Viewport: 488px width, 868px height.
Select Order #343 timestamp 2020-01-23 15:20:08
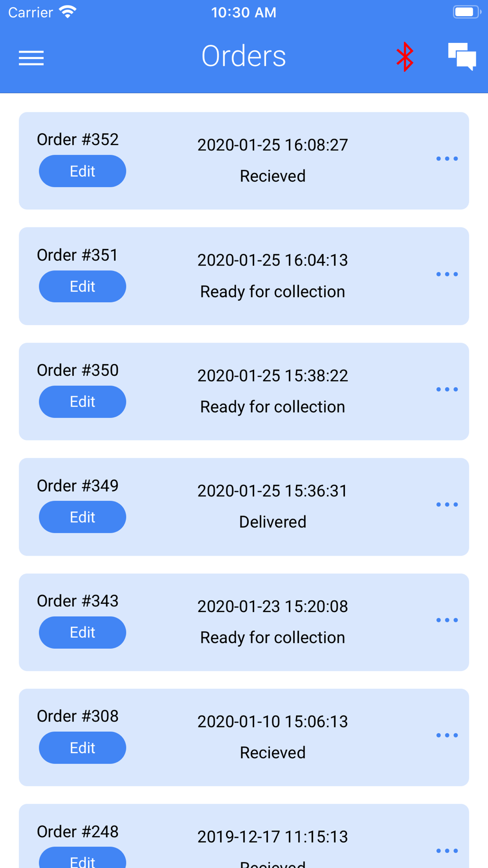point(273,606)
